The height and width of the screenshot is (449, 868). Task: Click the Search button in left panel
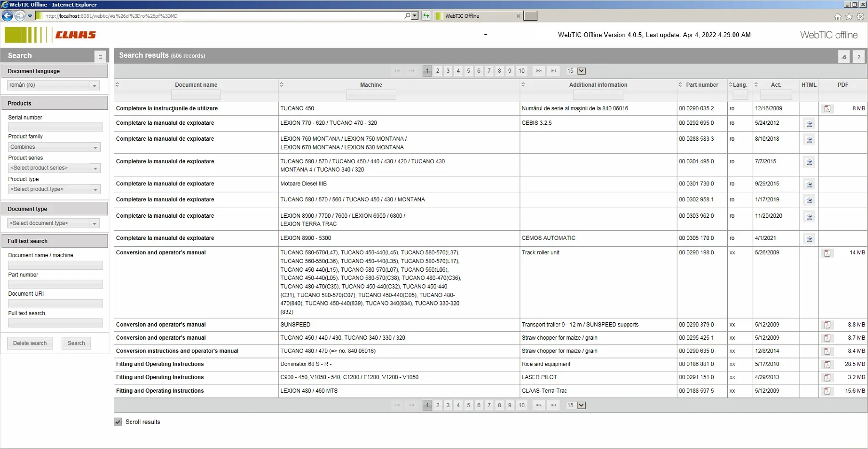(x=76, y=343)
